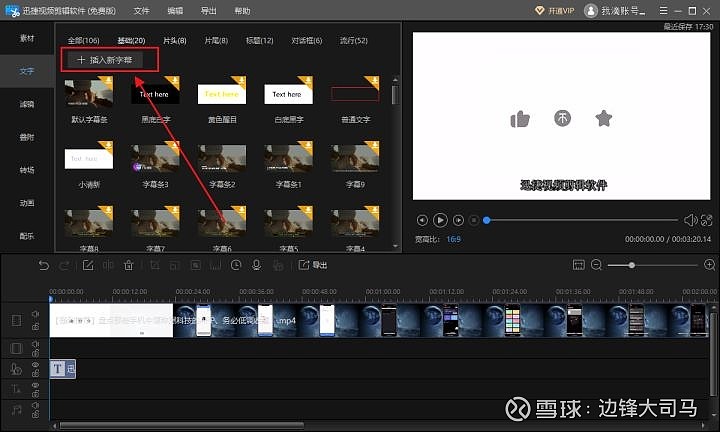Lock the track containing the T subtitle clip
Viewport: 720px width, 432px height.
[35, 373]
